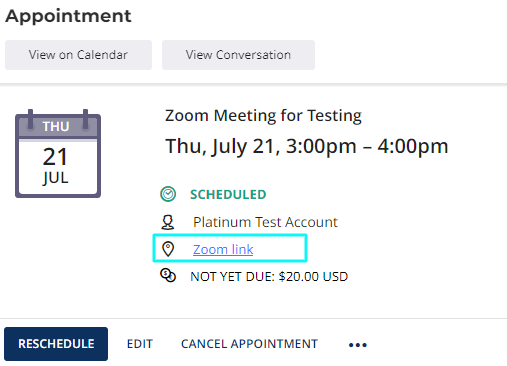Click the Zoom Meeting for Testing title
Viewport: 507px width, 366px height.
coord(263,116)
